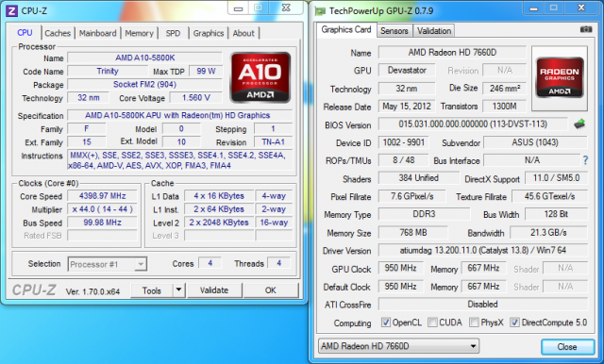604x364 pixels.
Task: Click the Die Size value 246 mm²
Action: coord(504,88)
